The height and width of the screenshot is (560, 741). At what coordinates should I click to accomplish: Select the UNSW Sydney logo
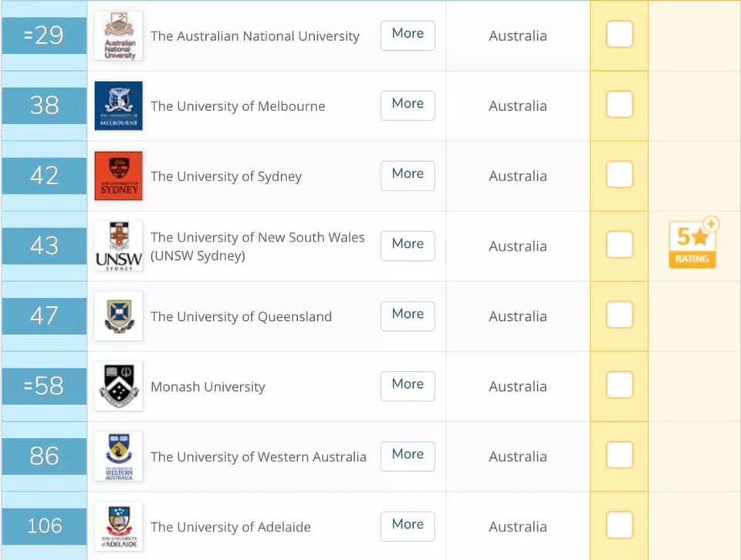coord(119,246)
